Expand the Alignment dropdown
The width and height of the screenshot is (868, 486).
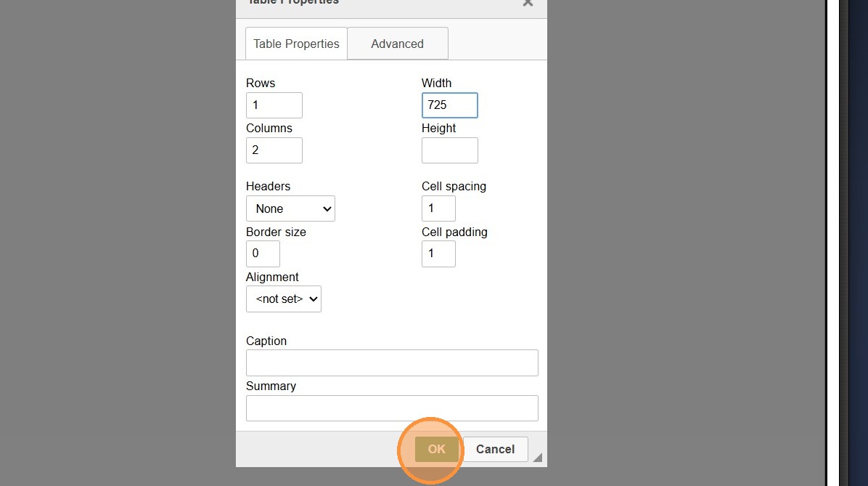coord(284,299)
